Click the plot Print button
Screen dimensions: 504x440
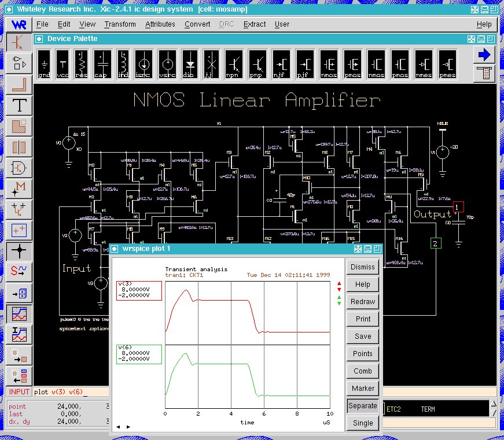(363, 319)
